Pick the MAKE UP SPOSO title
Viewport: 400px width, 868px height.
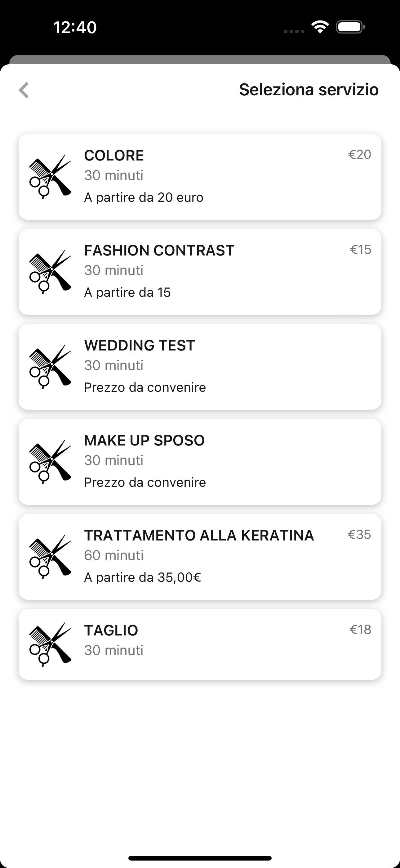point(144,441)
